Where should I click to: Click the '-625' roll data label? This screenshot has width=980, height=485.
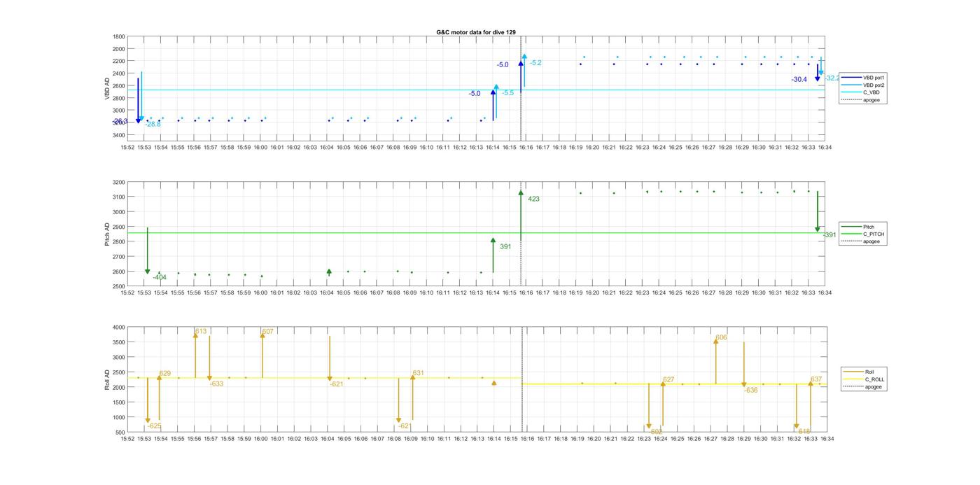(x=155, y=426)
